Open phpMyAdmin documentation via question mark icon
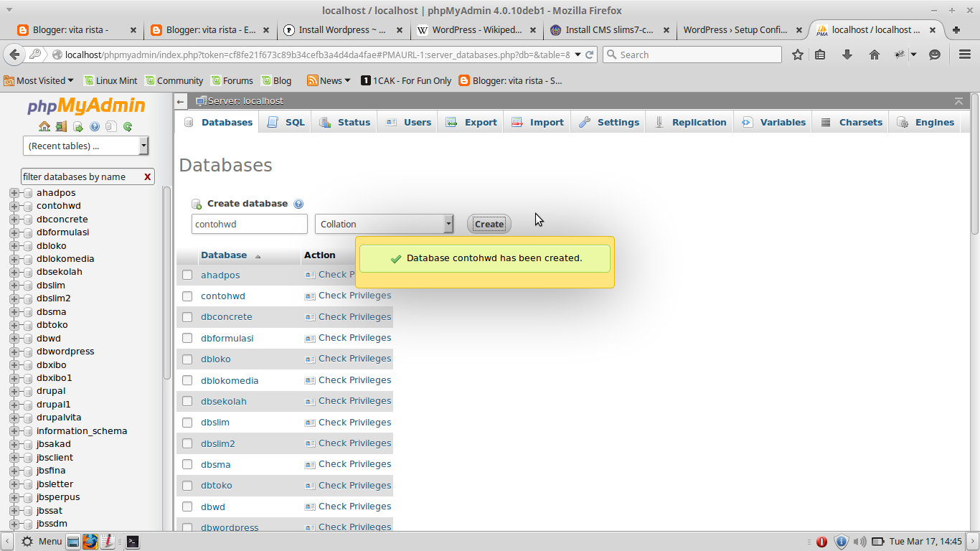980x551 pixels. point(94,126)
